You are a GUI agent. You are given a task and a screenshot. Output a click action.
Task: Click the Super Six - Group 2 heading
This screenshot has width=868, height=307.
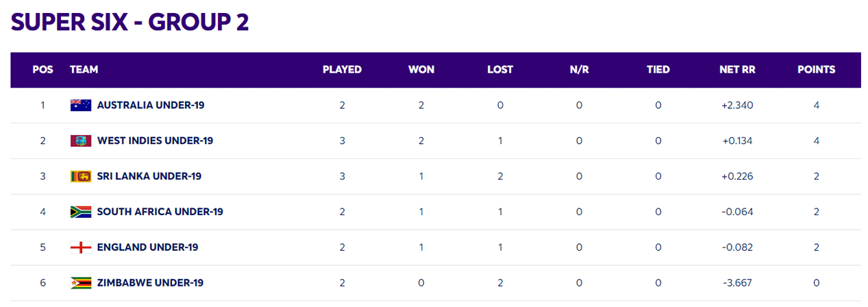(x=129, y=22)
